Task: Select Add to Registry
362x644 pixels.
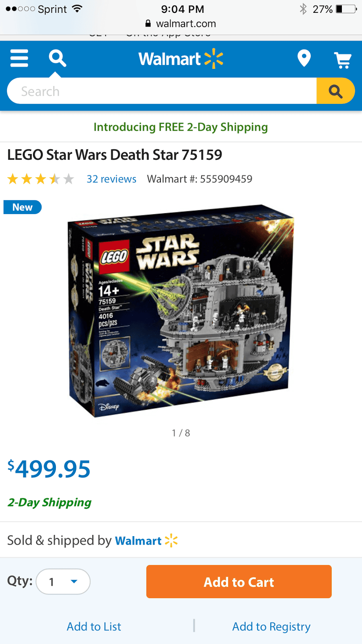Action: [x=271, y=627]
